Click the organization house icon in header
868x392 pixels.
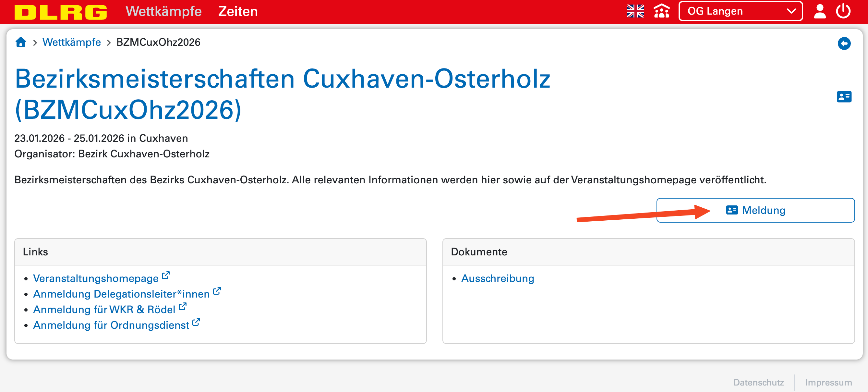661,11
